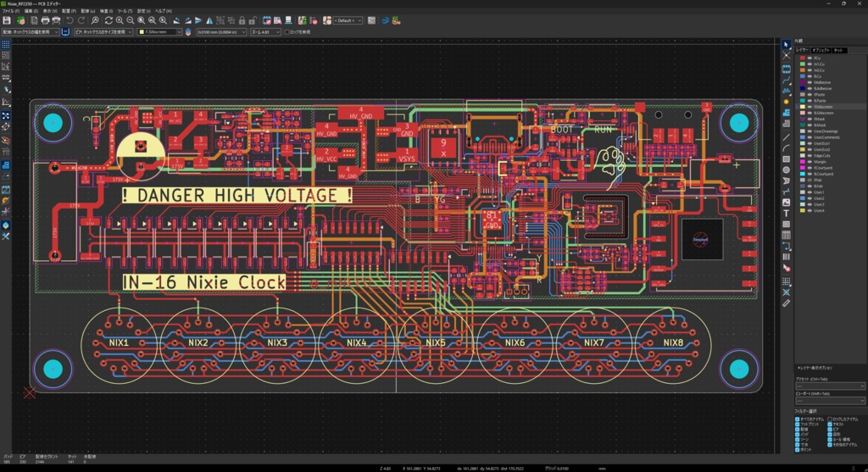Click the Undo arrow icon
This screenshot has width=868, height=472.
point(70,20)
